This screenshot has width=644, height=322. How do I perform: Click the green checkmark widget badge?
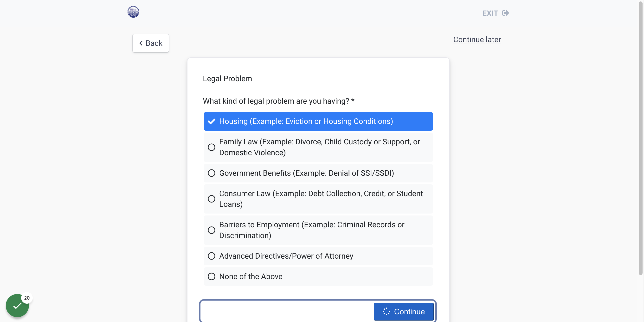(17, 305)
